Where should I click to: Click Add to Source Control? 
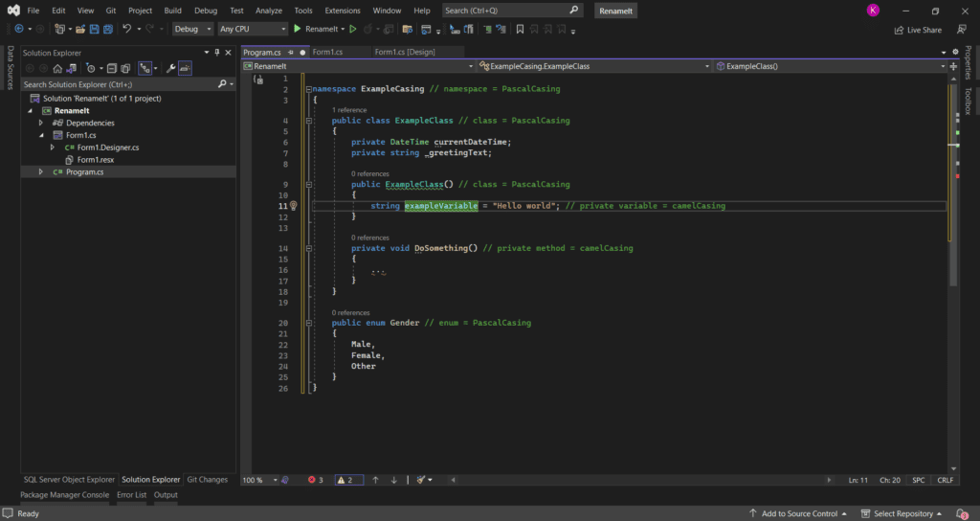(x=798, y=513)
